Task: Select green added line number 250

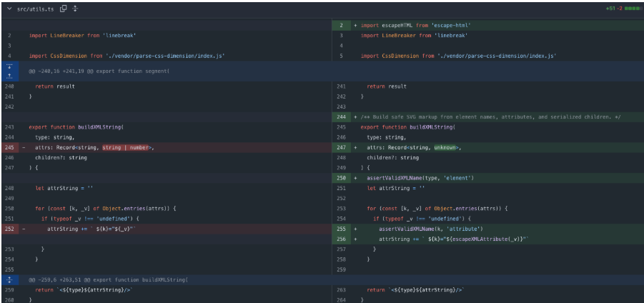Action: (342, 178)
